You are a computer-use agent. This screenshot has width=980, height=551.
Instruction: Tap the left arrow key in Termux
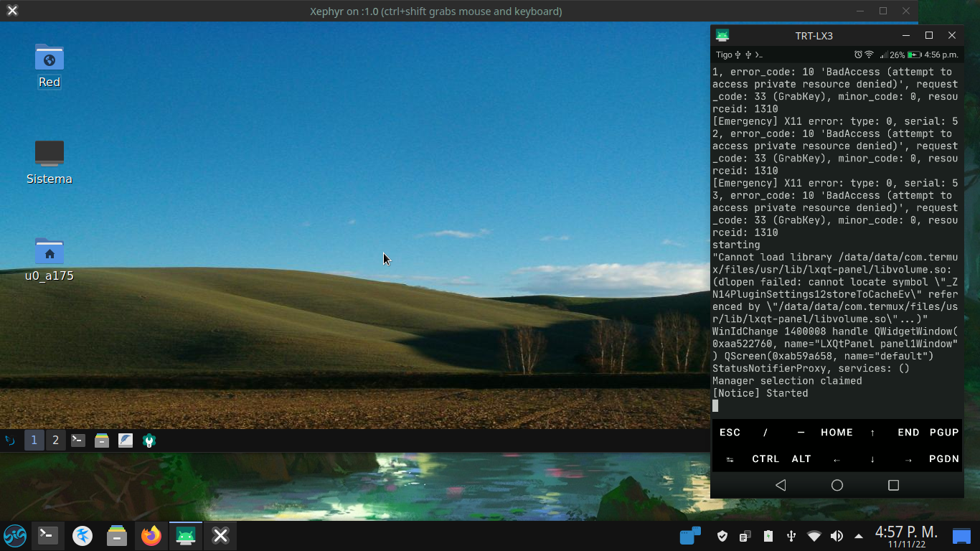(x=837, y=459)
